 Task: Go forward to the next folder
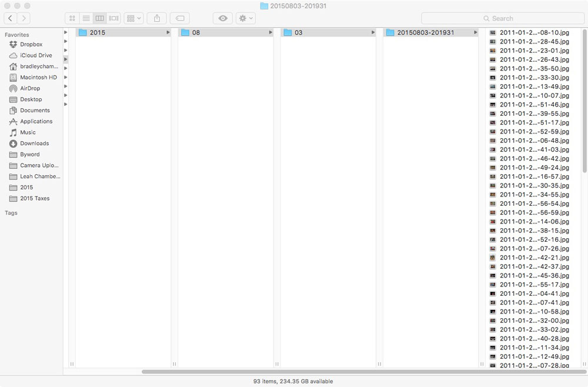click(x=24, y=18)
